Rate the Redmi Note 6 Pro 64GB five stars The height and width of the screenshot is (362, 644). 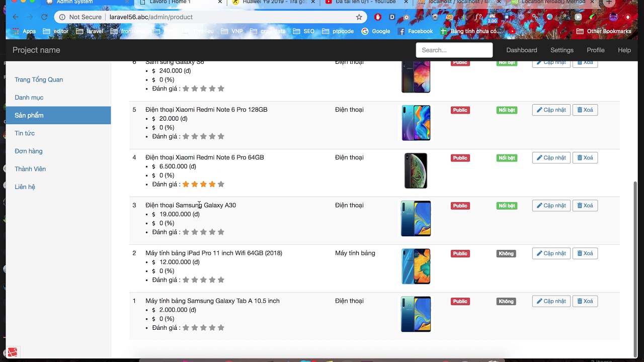pyautogui.click(x=221, y=185)
